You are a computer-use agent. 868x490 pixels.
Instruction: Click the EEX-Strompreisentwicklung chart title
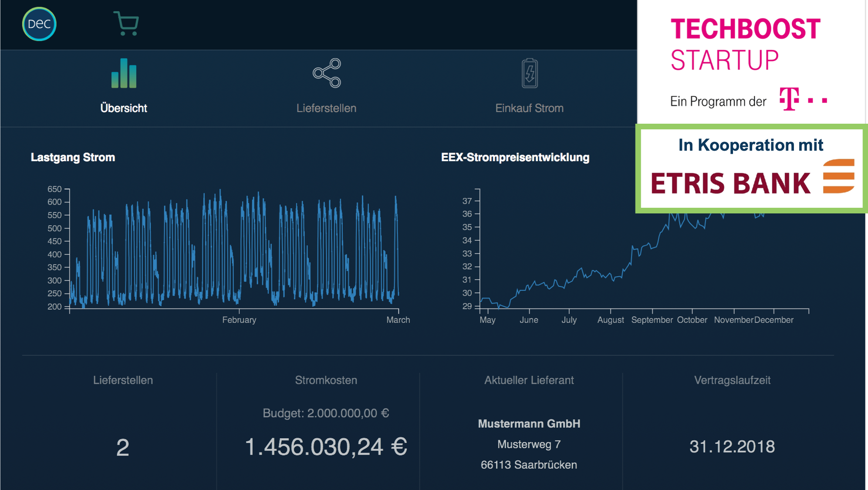click(x=515, y=157)
